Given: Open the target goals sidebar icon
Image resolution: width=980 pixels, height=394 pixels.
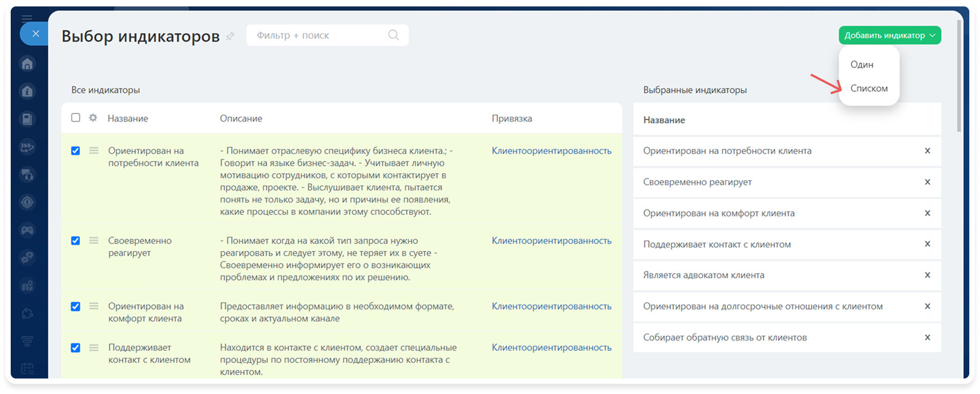Looking at the screenshot, I should click(27, 202).
